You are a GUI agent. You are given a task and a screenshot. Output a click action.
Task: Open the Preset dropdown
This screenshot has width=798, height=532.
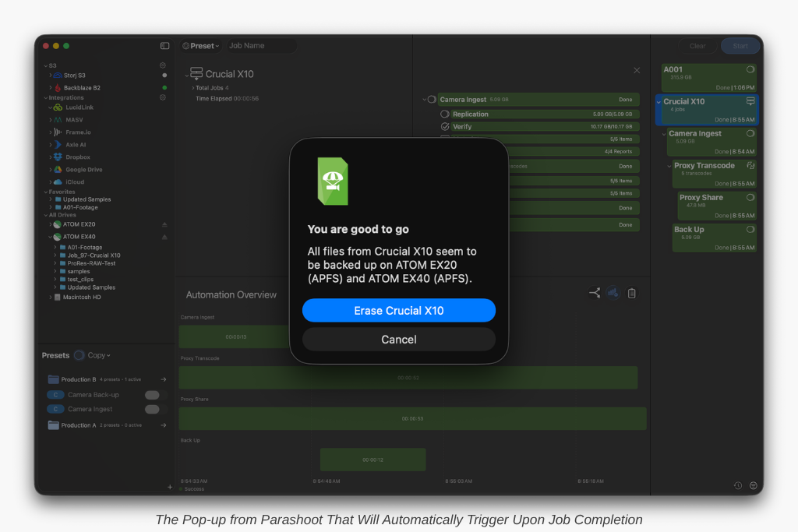click(x=202, y=46)
